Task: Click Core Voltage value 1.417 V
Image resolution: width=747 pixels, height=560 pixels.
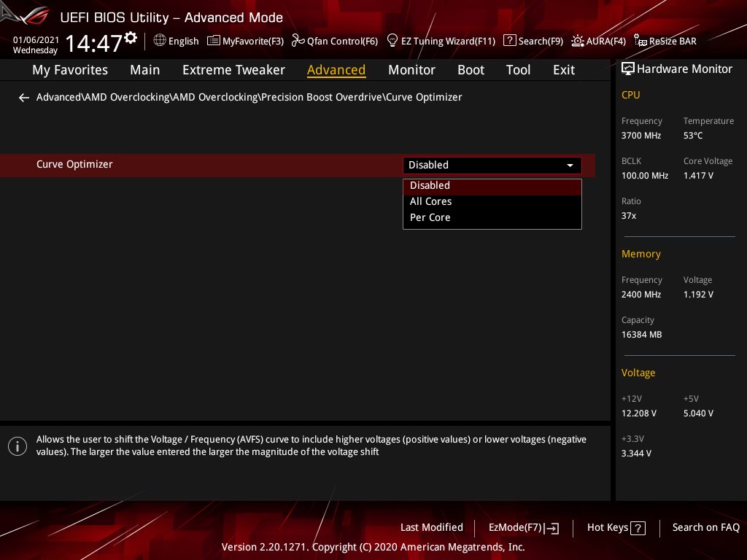Action: coord(698,176)
